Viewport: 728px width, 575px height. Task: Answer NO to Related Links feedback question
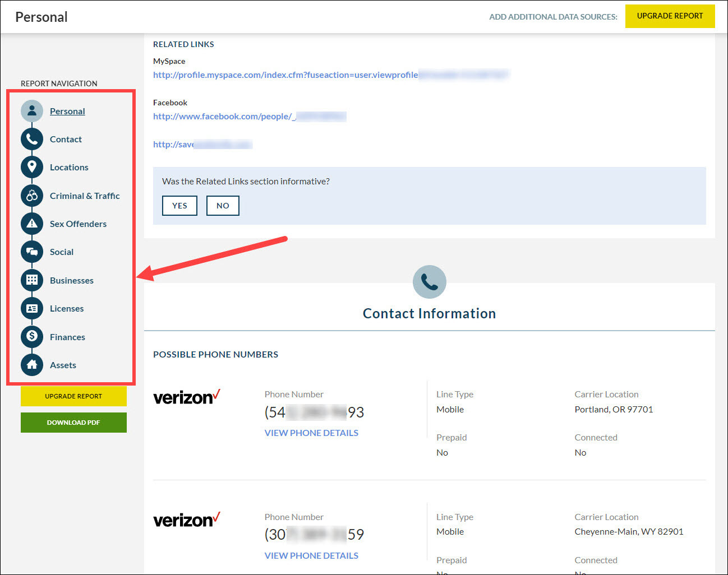pyautogui.click(x=223, y=206)
